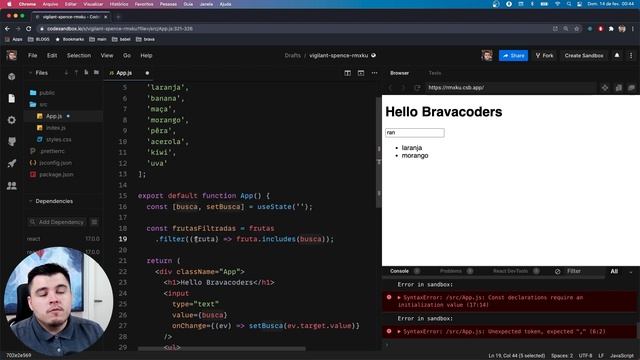Open package.json in file tree
Image resolution: width=640 pixels, height=360 pixels.
(x=56, y=174)
